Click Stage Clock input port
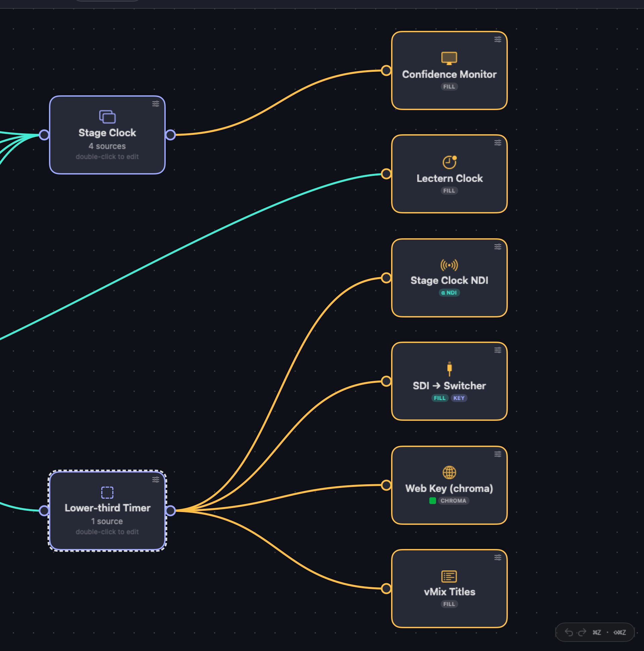 [44, 135]
